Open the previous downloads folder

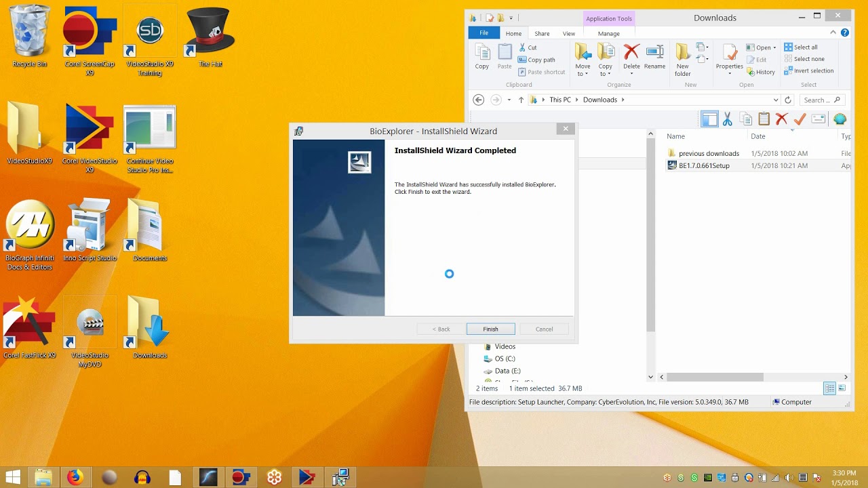coord(709,153)
